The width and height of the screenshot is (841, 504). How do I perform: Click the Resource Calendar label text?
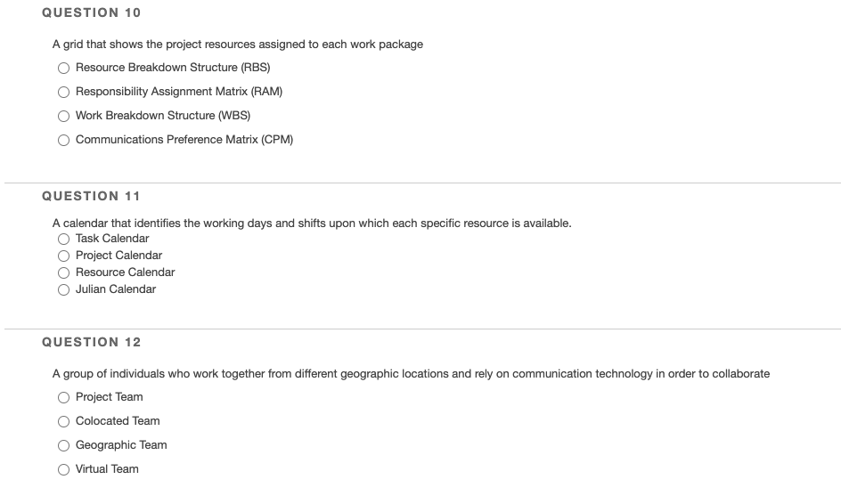tap(125, 272)
